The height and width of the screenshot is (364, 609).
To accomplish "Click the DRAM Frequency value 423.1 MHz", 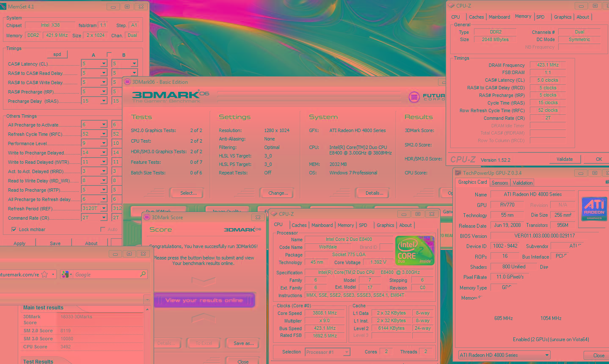I will (548, 65).
